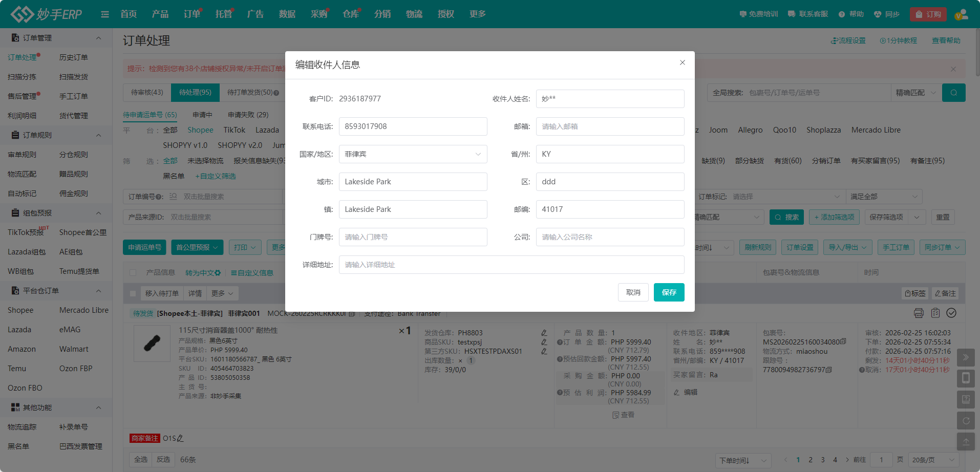Click the pencil icon next to 发货仓库 PH8803
This screenshot has width=980, height=472.
coord(544,333)
